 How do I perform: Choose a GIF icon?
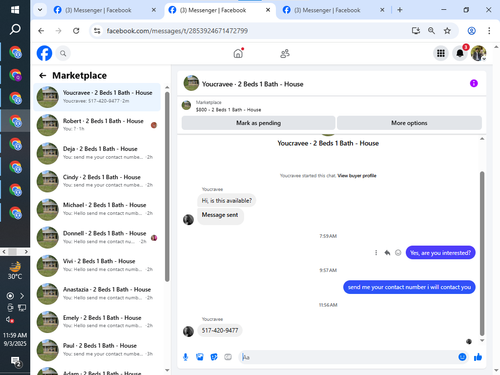(228, 357)
